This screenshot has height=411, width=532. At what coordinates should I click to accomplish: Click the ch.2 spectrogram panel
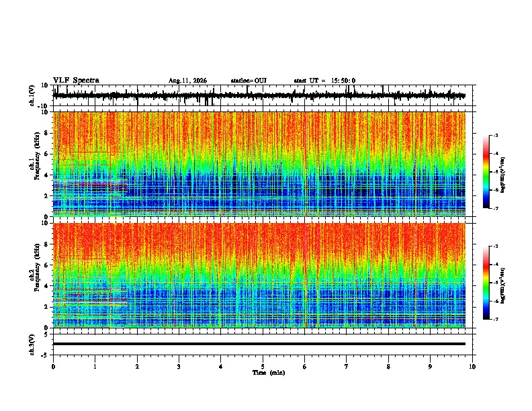(259, 275)
